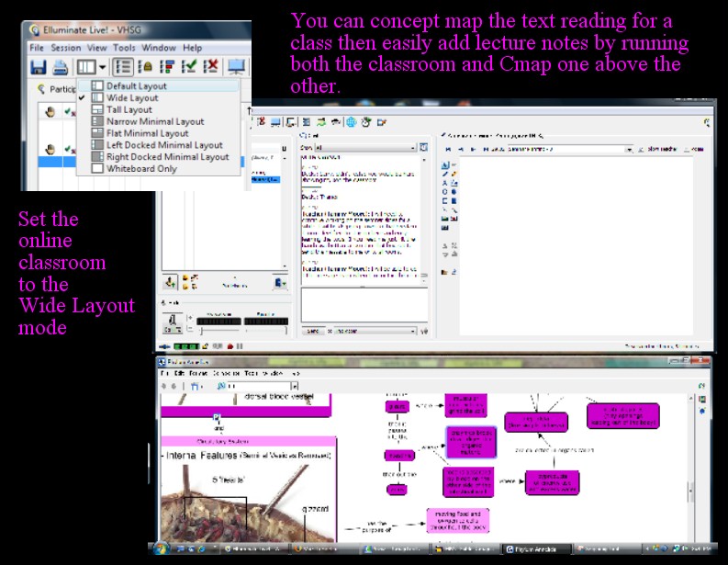Click the participant list view toolbar icon

123,67
